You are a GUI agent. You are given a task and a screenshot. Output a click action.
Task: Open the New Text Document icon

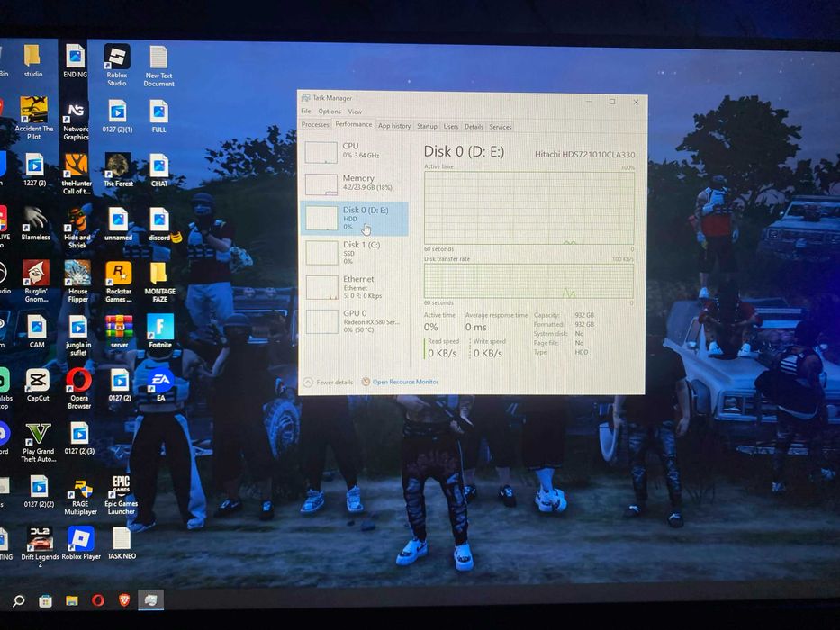click(158, 66)
